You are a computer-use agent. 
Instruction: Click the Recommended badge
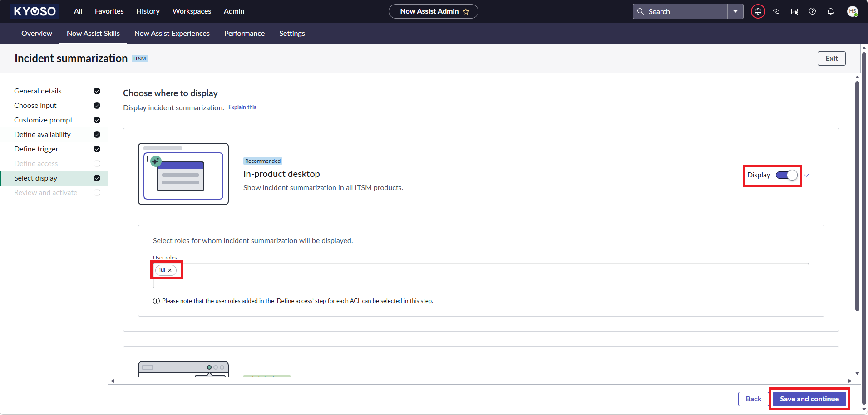pyautogui.click(x=263, y=161)
